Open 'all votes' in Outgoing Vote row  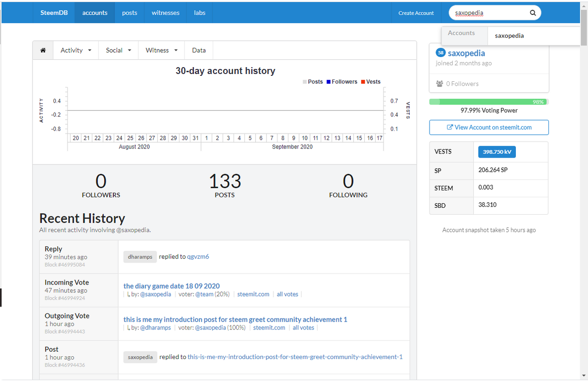[x=304, y=328]
